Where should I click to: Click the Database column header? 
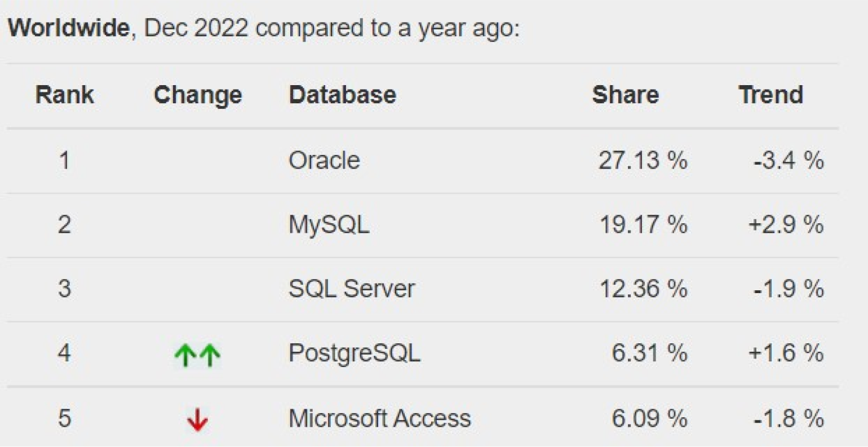pos(342,95)
